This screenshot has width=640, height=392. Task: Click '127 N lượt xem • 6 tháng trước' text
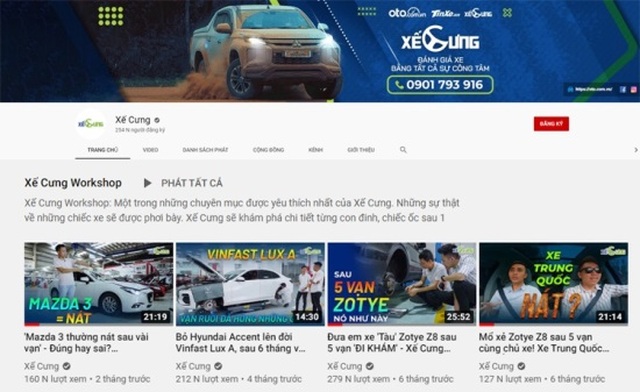point(542,379)
